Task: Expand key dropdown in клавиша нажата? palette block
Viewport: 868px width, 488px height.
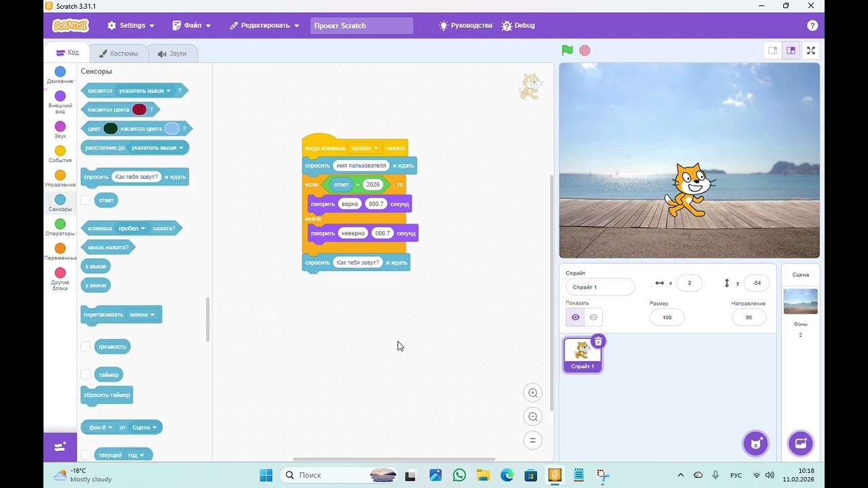Action: (x=132, y=228)
